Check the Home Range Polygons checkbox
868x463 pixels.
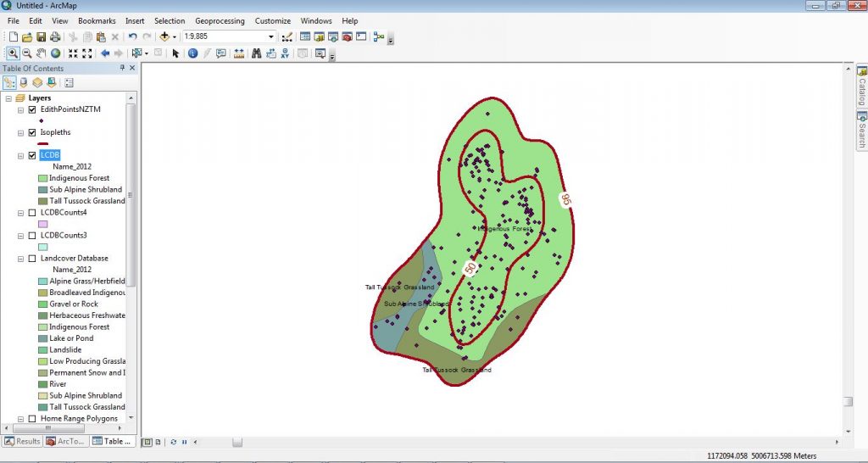click(x=32, y=419)
